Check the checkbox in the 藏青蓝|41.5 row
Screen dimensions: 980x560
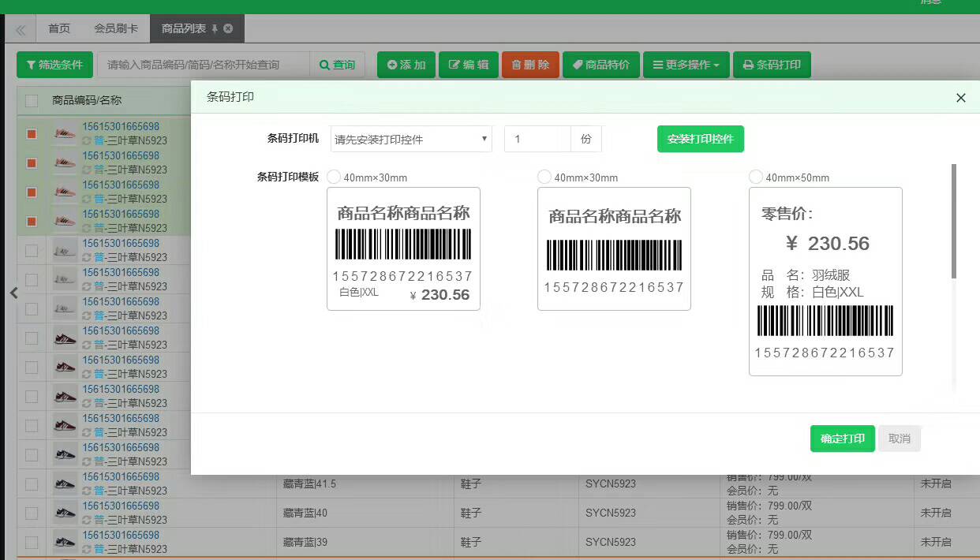(x=32, y=483)
